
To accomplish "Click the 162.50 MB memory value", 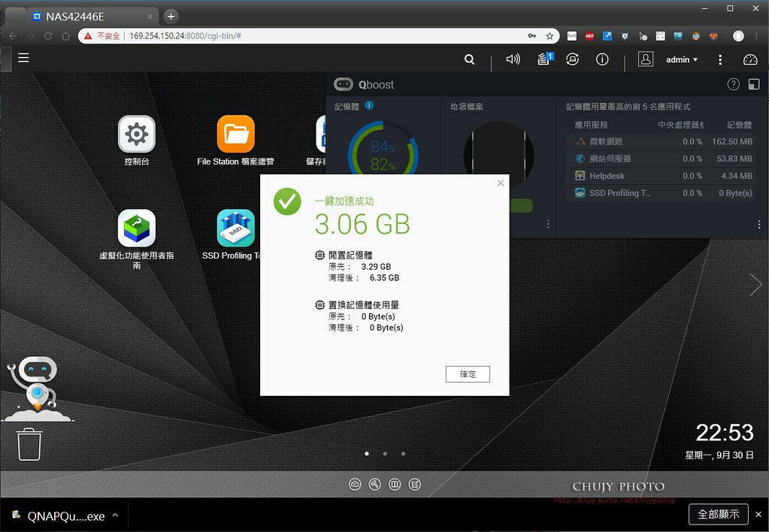I will [x=731, y=141].
